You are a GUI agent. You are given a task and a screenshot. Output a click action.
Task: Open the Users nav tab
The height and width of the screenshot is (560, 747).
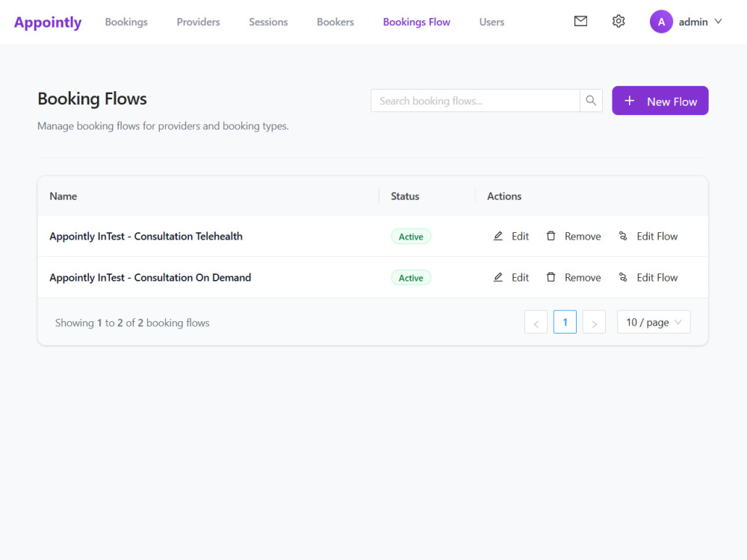pos(492,22)
